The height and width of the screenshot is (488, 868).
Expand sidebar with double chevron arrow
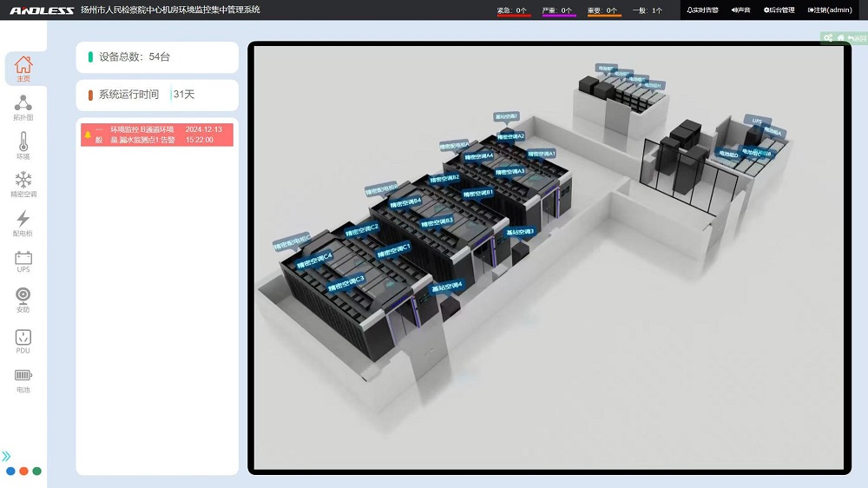[x=7, y=456]
